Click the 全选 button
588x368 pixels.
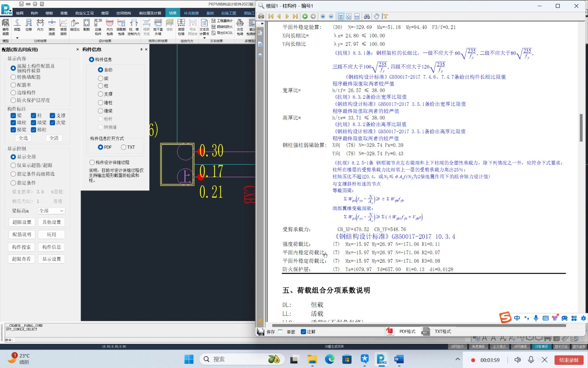23,138
